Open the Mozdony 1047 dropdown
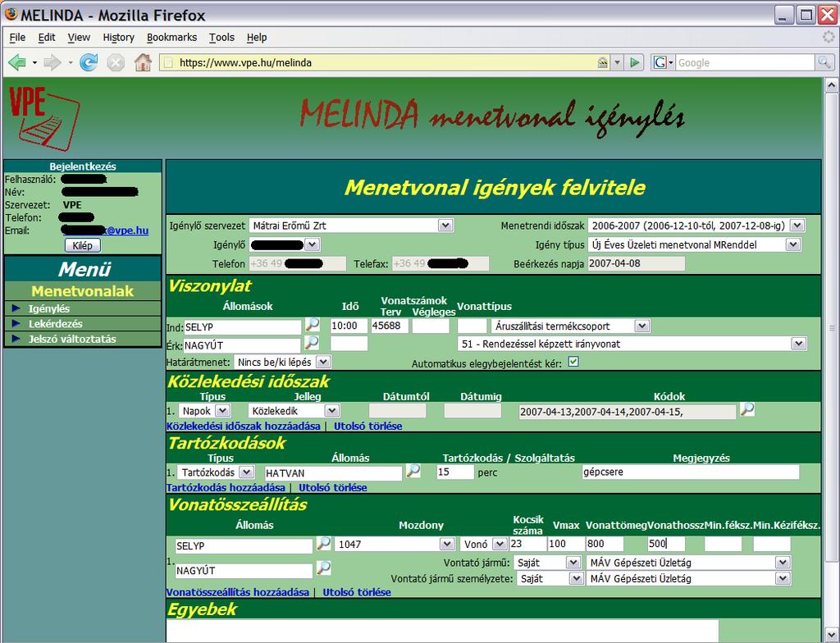Image resolution: width=840 pixels, height=643 pixels. pyautogui.click(x=447, y=545)
